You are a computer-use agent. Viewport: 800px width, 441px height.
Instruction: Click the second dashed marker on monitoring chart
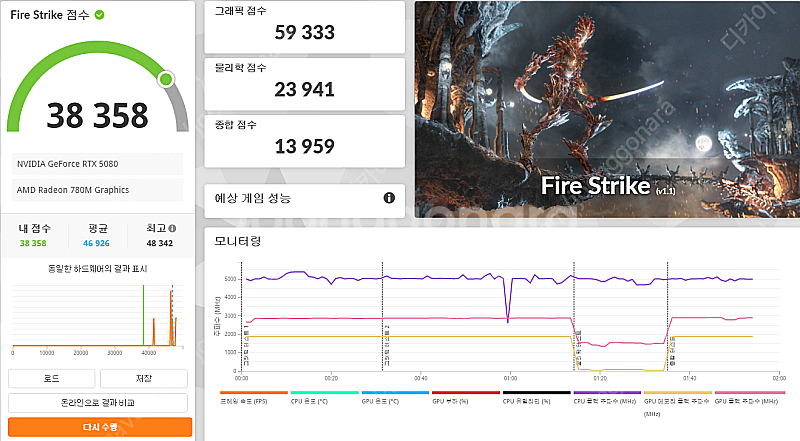[383, 316]
